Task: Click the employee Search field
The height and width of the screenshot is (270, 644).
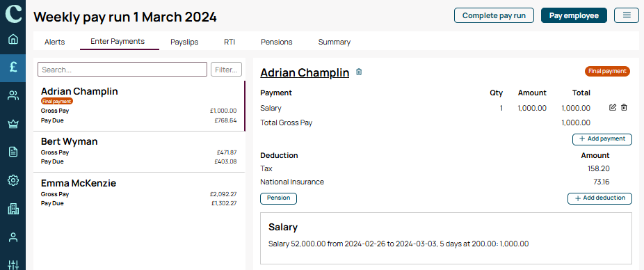Action: 122,70
